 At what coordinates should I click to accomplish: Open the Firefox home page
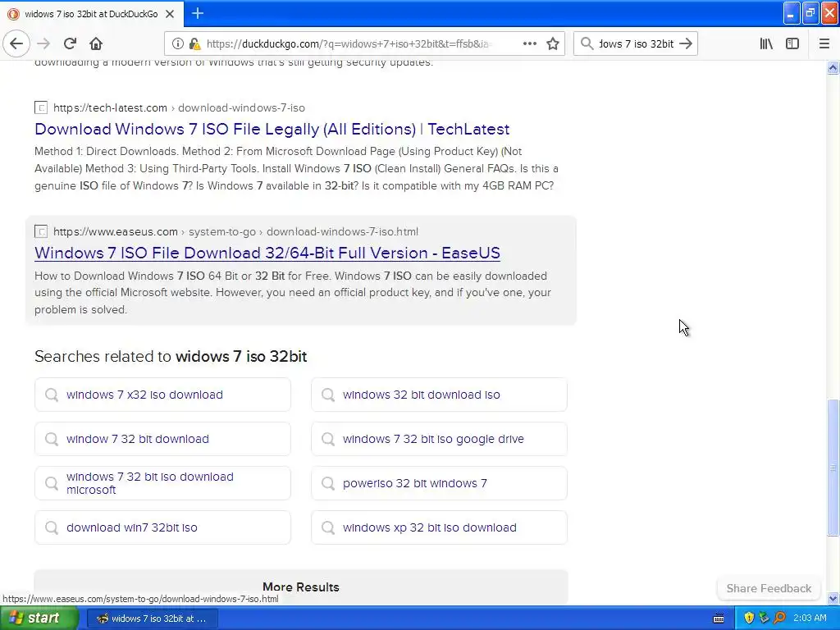point(96,44)
